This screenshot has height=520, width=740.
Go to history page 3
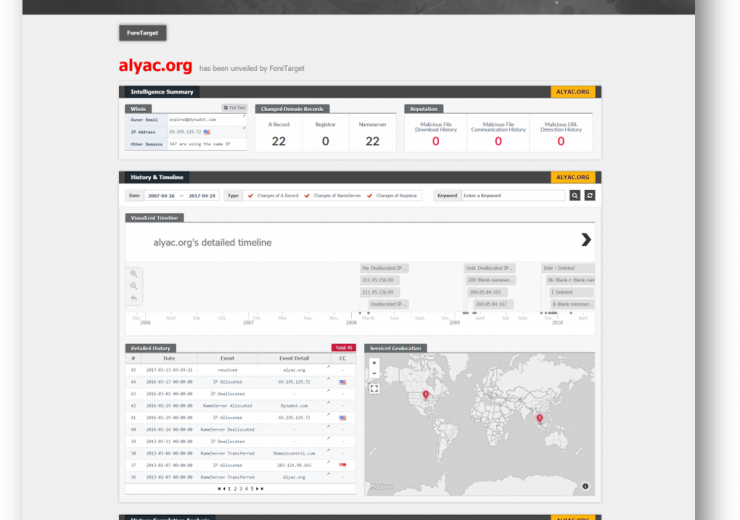point(241,489)
